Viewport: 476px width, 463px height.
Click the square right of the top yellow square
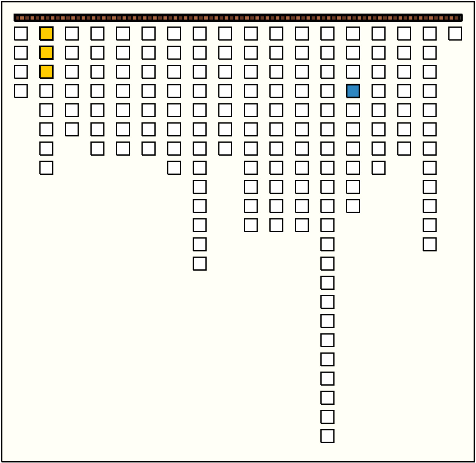[x=72, y=34]
